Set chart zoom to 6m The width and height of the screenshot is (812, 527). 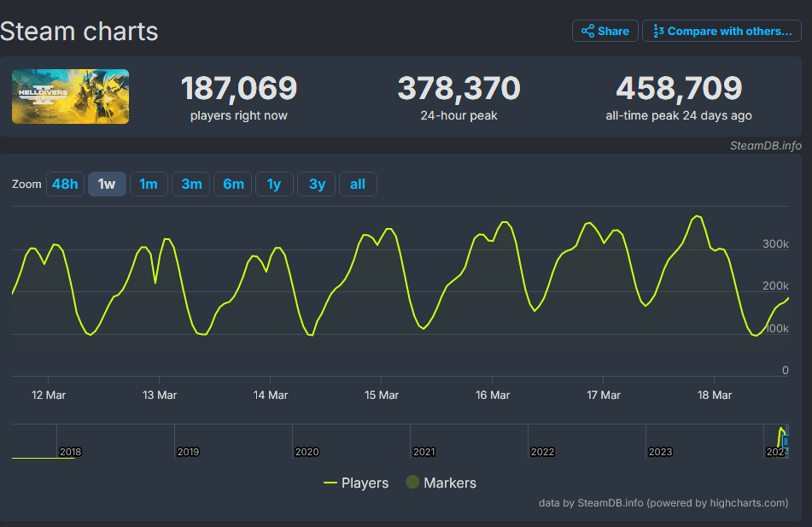(233, 184)
